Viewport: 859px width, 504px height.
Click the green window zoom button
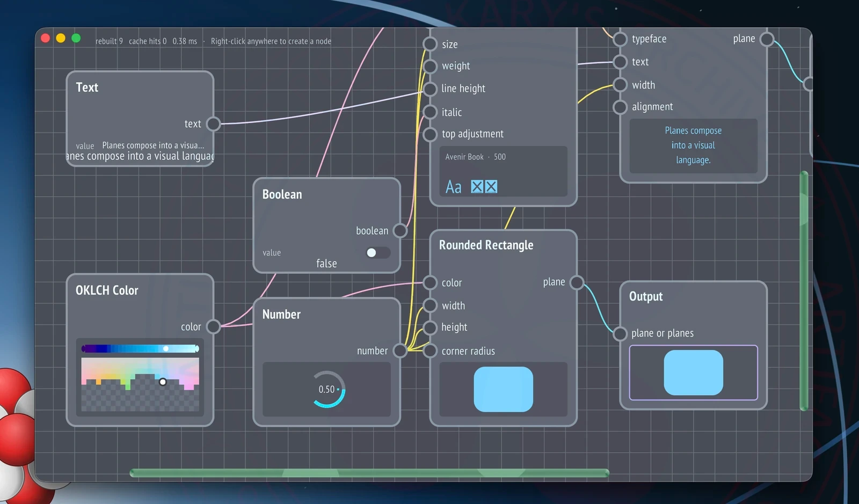[76, 38]
